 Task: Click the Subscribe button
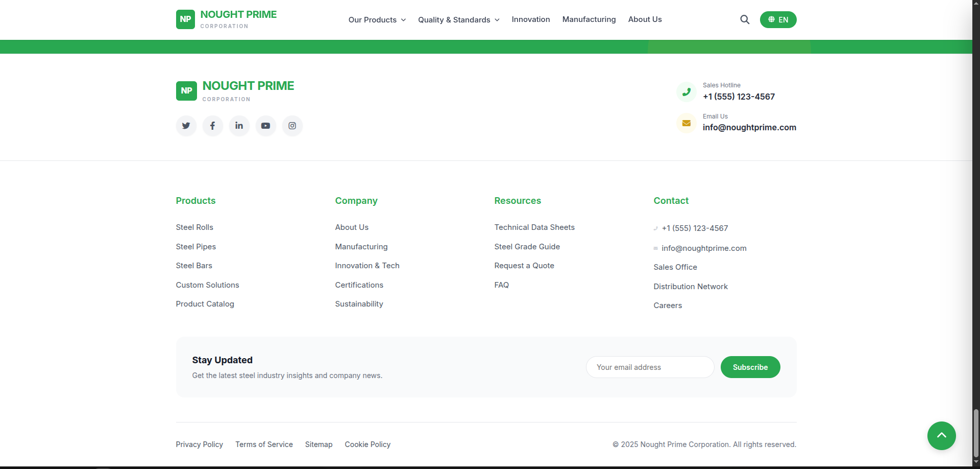(x=750, y=367)
